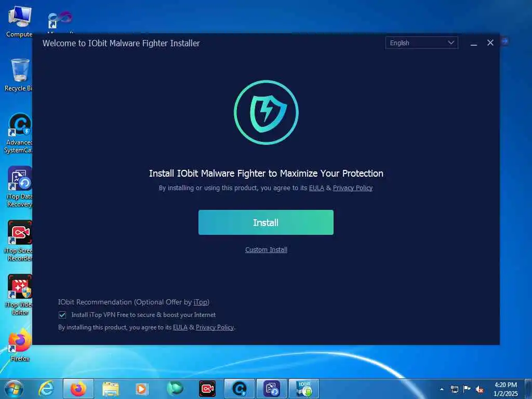Open the taskbar clock showing 4:20 PM
Image resolution: width=532 pixels, height=399 pixels.
click(506, 389)
